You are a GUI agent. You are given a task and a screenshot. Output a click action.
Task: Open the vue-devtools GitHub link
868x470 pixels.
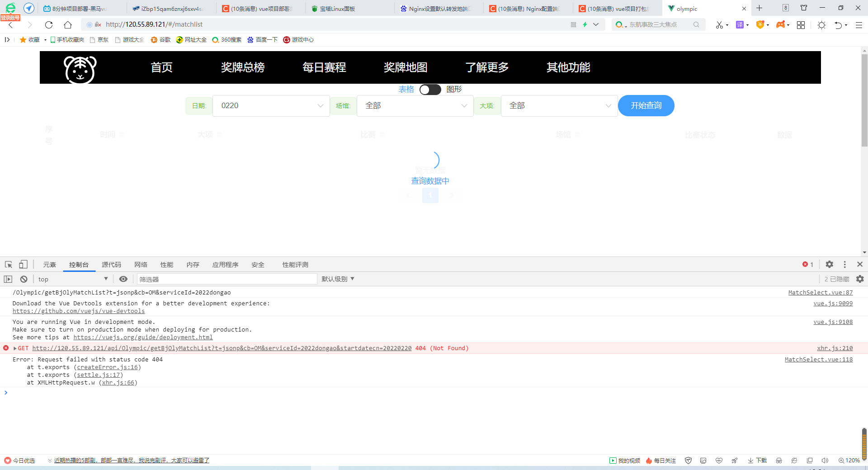point(79,311)
